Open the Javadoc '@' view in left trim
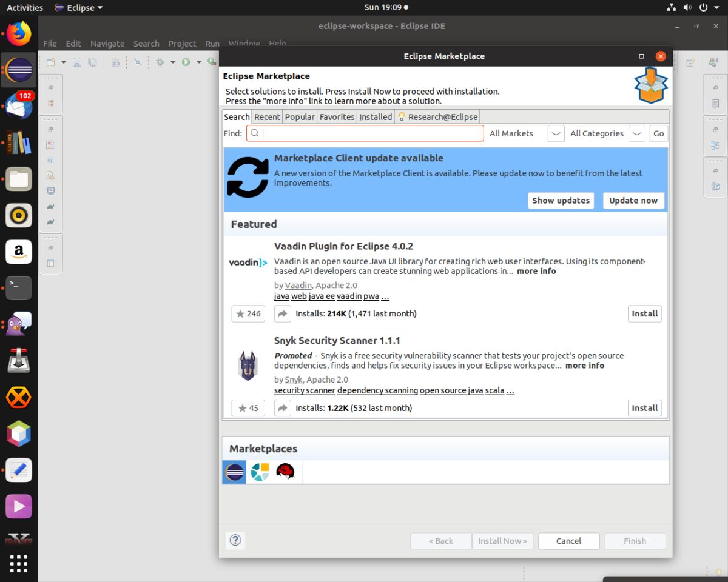 [51, 161]
